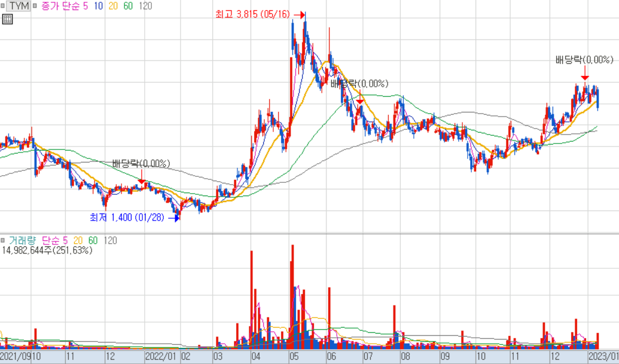Viewport: 619px width, 364px height.
Task: Toggle the green 60-day price moving average
Action: pyautogui.click(x=128, y=6)
